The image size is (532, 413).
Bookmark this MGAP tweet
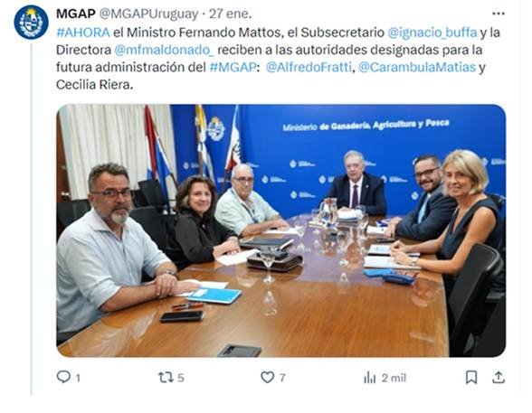[471, 377]
